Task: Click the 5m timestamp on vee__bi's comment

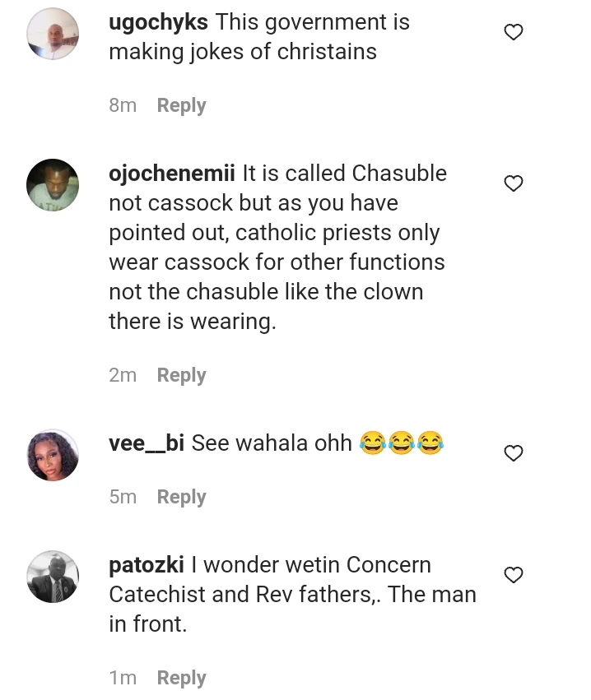Action: coord(123,497)
